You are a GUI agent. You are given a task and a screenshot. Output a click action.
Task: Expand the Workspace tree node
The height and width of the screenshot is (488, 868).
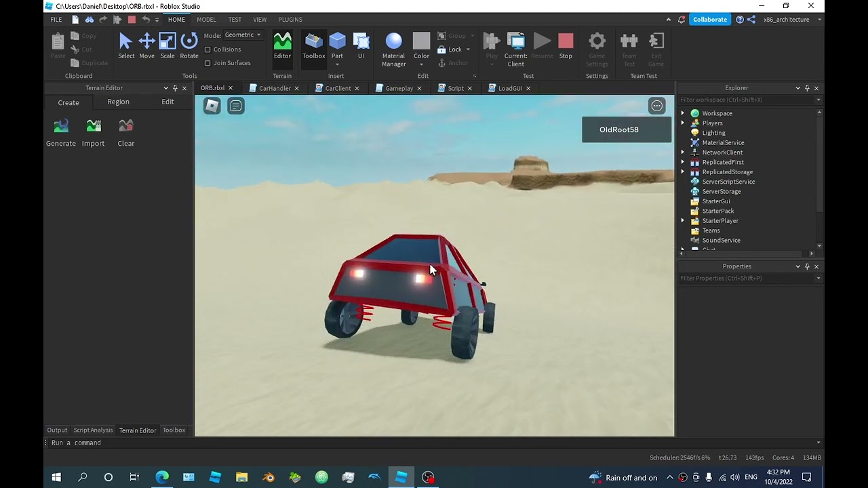[x=683, y=113]
